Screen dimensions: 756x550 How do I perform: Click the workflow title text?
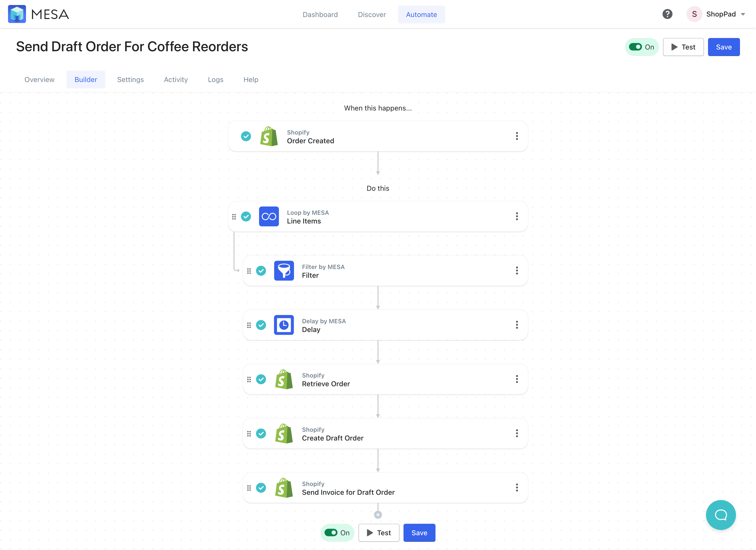coord(132,47)
